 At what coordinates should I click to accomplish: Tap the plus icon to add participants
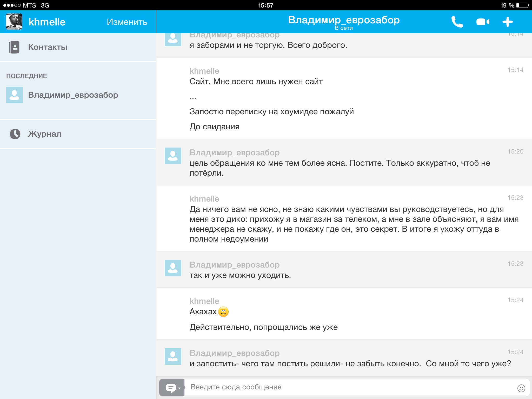[x=507, y=22]
